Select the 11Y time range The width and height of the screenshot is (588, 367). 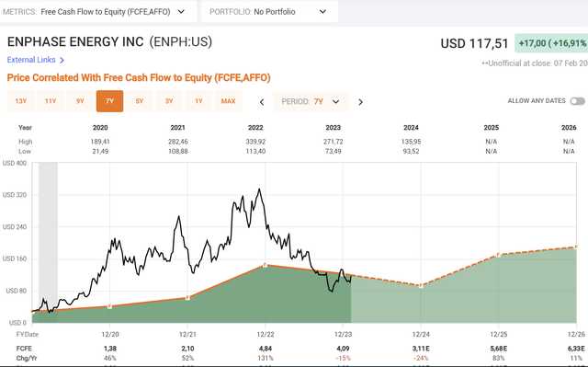coord(51,101)
